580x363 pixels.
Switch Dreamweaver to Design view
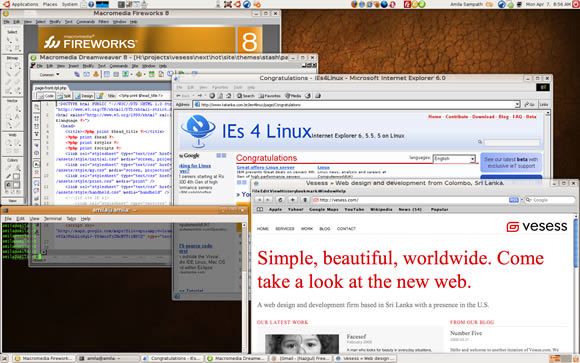[x=84, y=96]
